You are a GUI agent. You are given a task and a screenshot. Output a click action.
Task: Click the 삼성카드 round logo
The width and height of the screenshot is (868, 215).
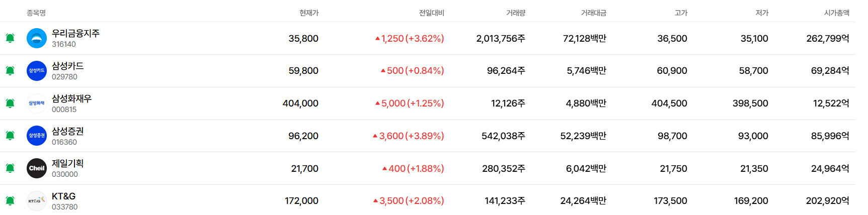(37, 71)
